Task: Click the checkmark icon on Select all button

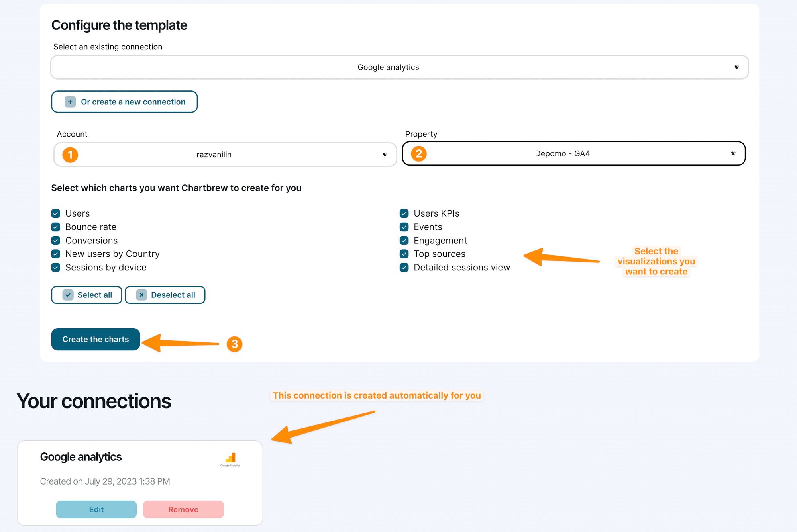Action: pos(67,295)
